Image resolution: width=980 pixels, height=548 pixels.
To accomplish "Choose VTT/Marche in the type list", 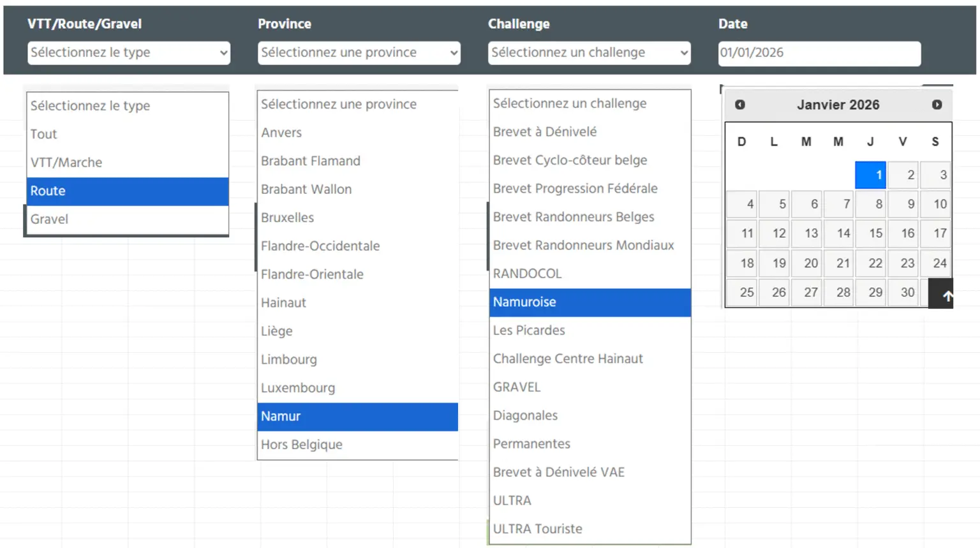I will click(128, 163).
